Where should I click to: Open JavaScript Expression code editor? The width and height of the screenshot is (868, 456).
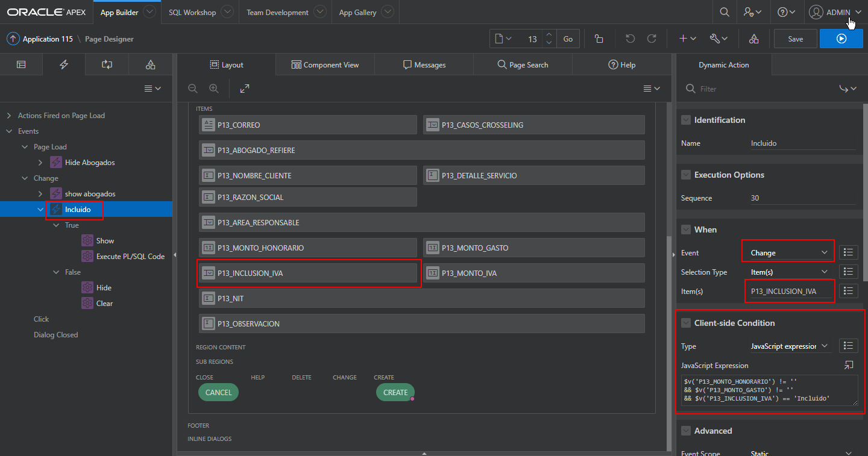coord(849,365)
